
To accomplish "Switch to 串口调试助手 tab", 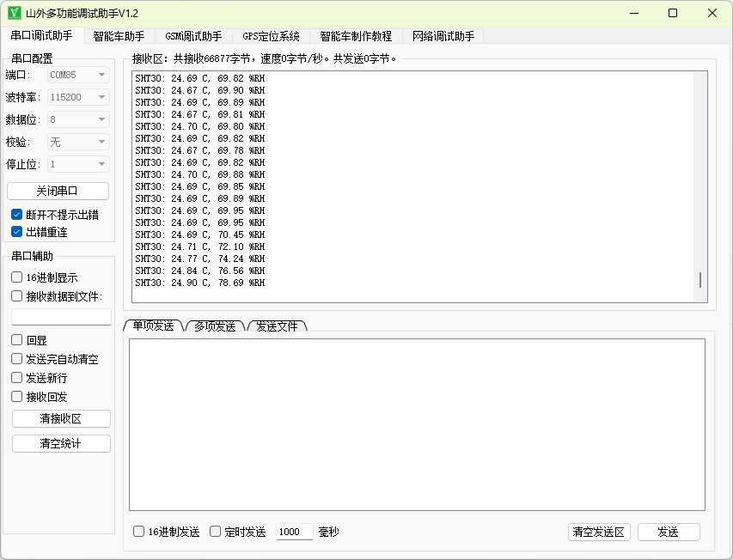I will [x=41, y=35].
